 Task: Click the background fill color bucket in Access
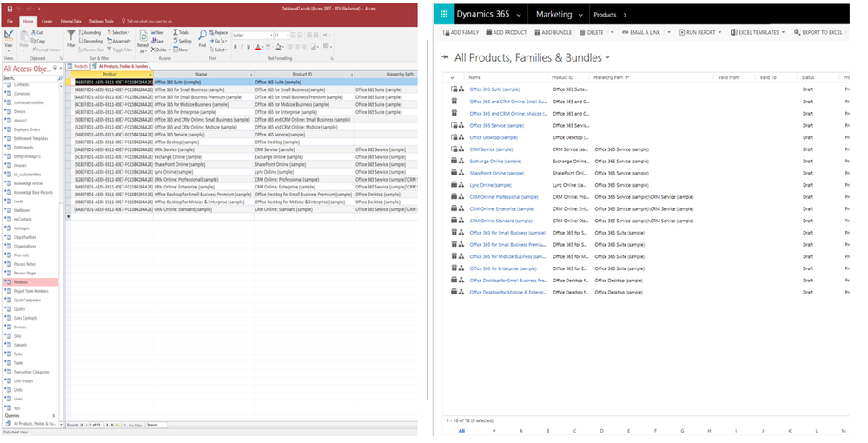point(277,47)
